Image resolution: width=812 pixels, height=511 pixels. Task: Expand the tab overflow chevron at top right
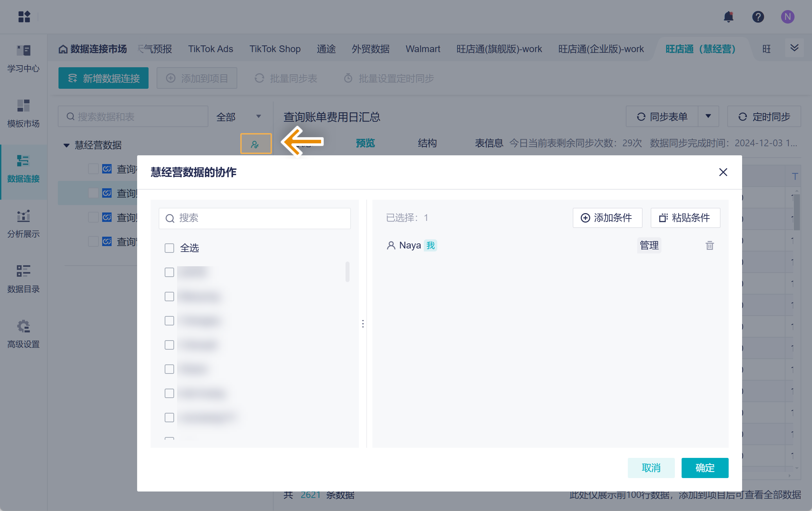pos(794,48)
